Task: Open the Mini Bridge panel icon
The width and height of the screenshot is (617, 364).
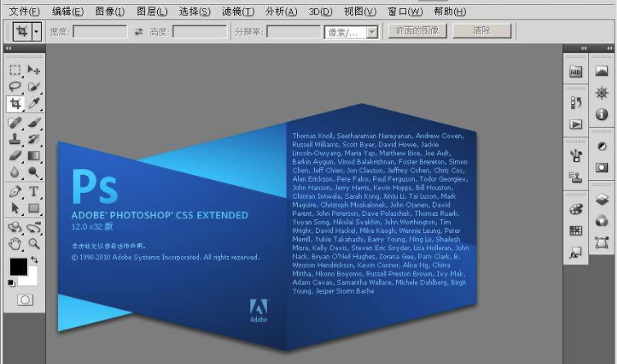Action: pyautogui.click(x=576, y=72)
